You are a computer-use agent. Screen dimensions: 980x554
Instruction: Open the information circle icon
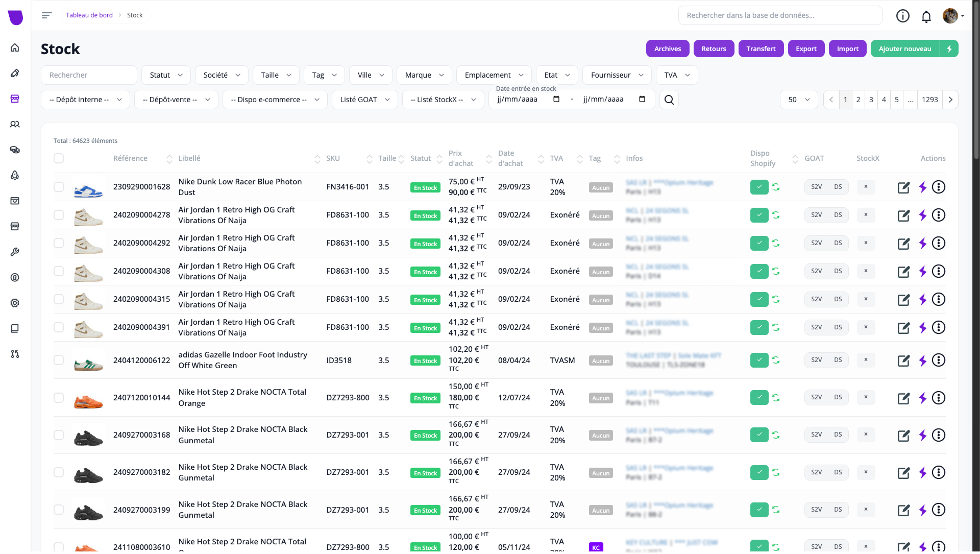902,16
